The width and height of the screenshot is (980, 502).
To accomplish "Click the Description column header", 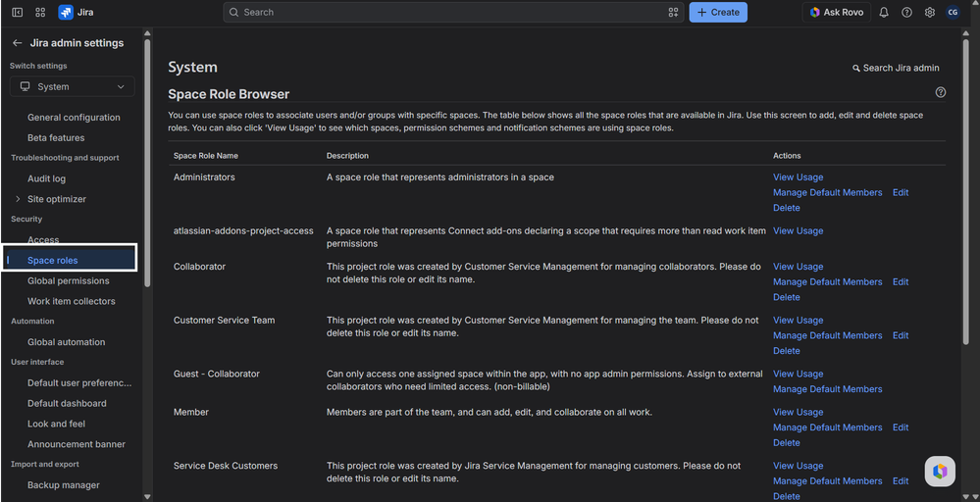I will click(347, 156).
